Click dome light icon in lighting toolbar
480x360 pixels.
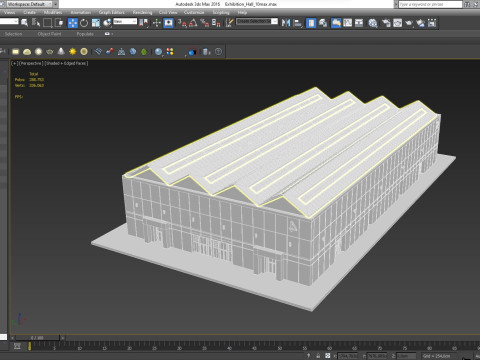click(27, 52)
